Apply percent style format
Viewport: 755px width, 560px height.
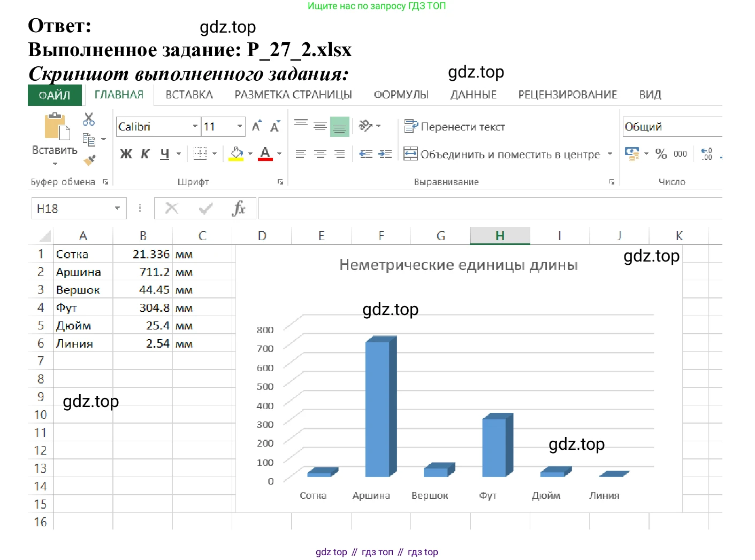pos(661,154)
